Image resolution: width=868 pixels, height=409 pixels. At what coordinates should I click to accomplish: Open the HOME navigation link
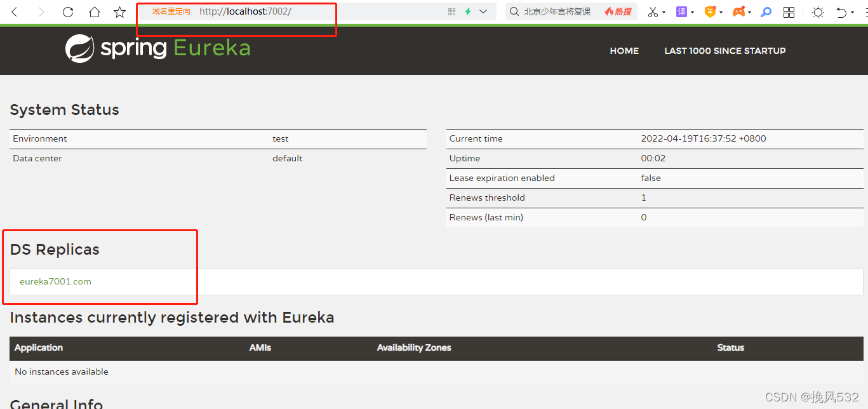(x=624, y=51)
